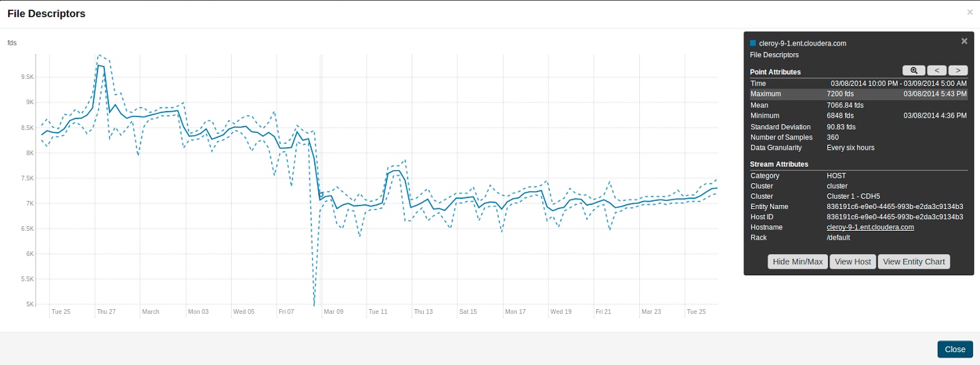Dismiss the dark point details panel
The height and width of the screenshot is (365, 980).
coord(964,41)
